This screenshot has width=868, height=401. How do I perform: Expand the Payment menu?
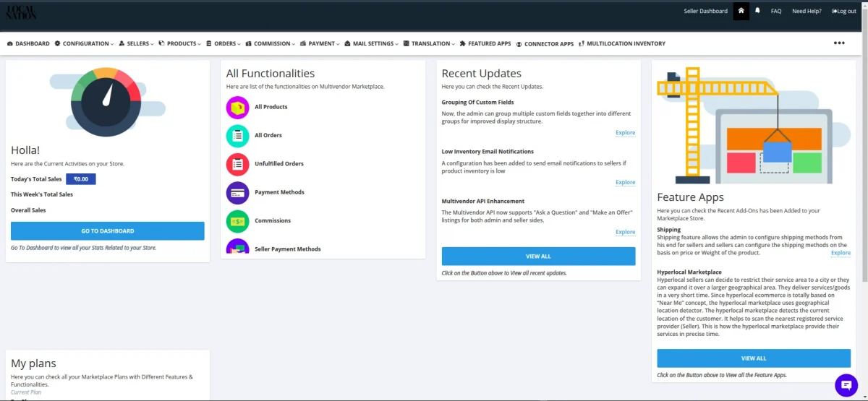click(x=320, y=43)
